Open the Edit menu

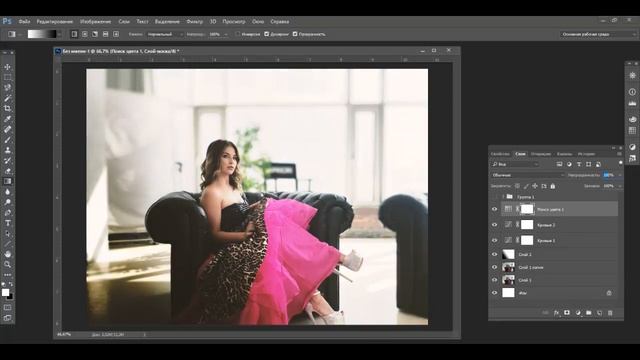click(55, 21)
